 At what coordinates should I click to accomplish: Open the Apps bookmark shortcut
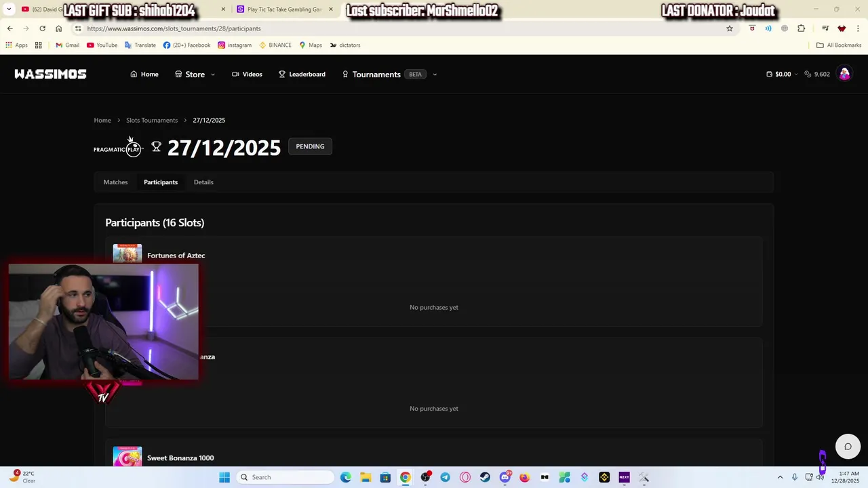coord(17,45)
